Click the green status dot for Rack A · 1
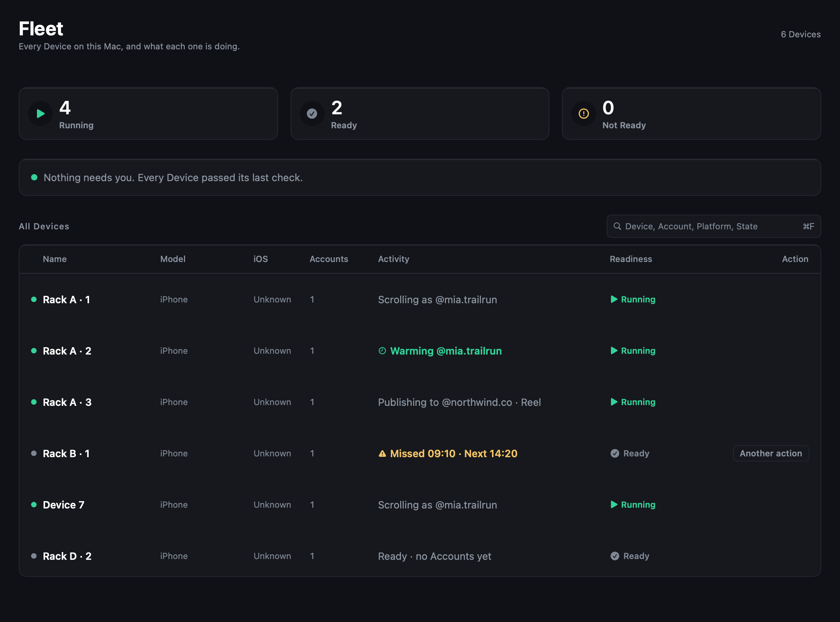The width and height of the screenshot is (840, 622). point(34,299)
